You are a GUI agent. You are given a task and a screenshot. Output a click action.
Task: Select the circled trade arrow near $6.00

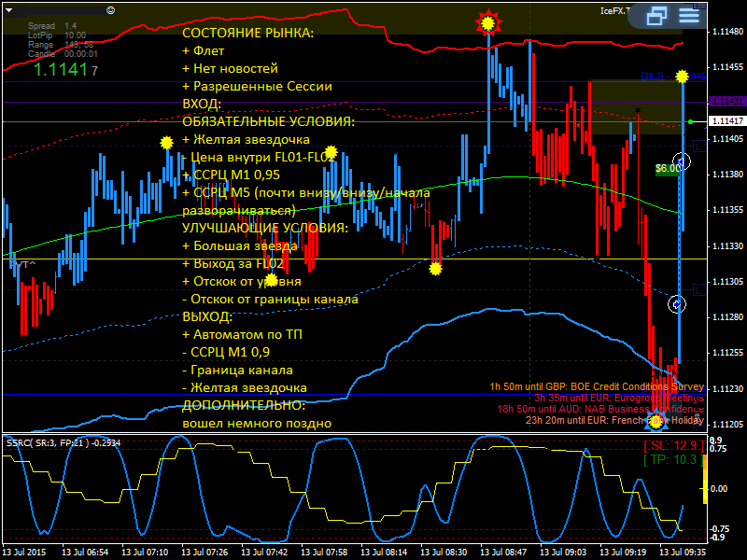[x=682, y=161]
